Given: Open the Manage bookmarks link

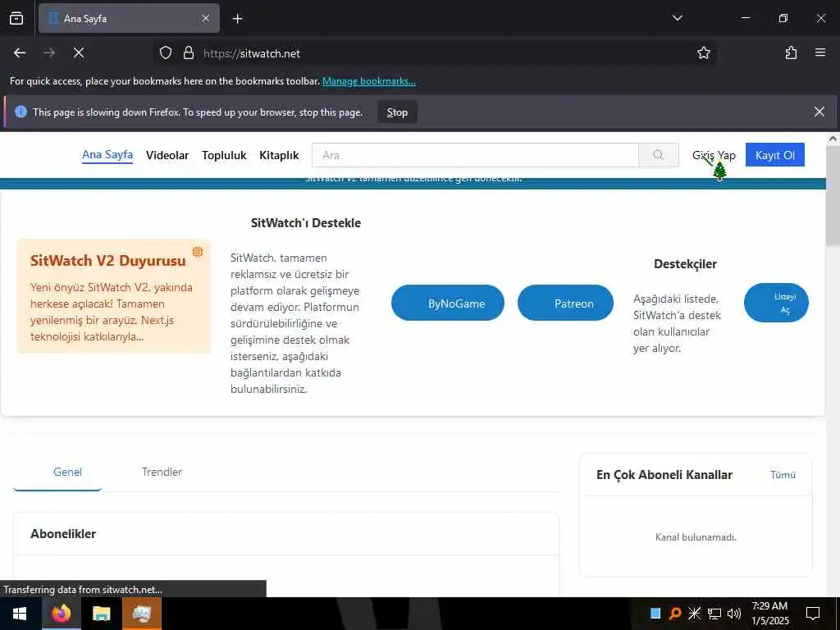Looking at the screenshot, I should [x=368, y=81].
